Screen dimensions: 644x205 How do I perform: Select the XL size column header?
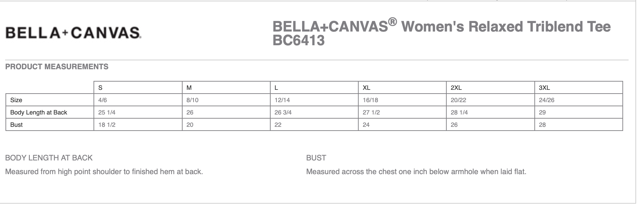pos(366,88)
